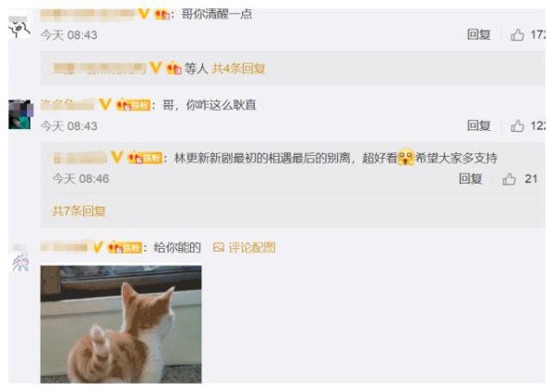This screenshot has height=392, width=554.
Task: Reply to the 林更新新剧 sub-comment
Action: coord(470,179)
